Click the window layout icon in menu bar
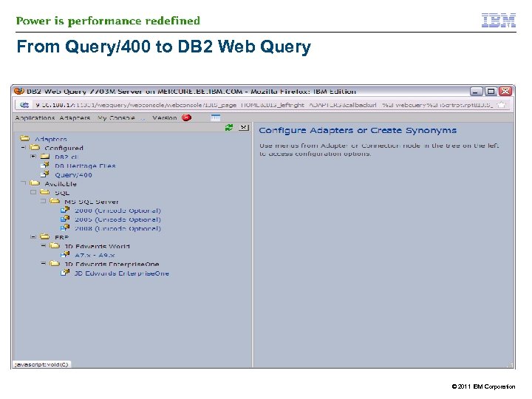This screenshot has height=399, width=532. tap(216, 117)
